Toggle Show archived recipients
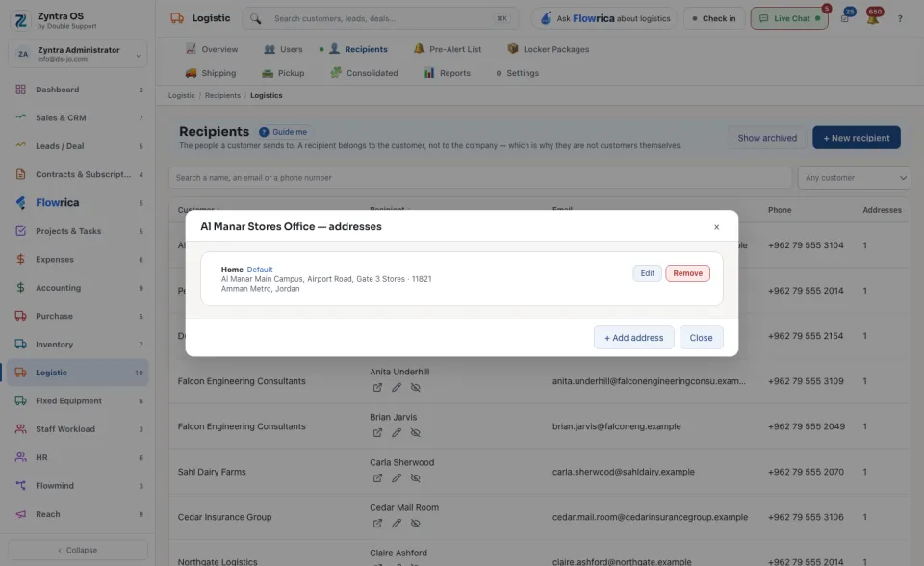Image resolution: width=924 pixels, height=566 pixels. click(767, 138)
